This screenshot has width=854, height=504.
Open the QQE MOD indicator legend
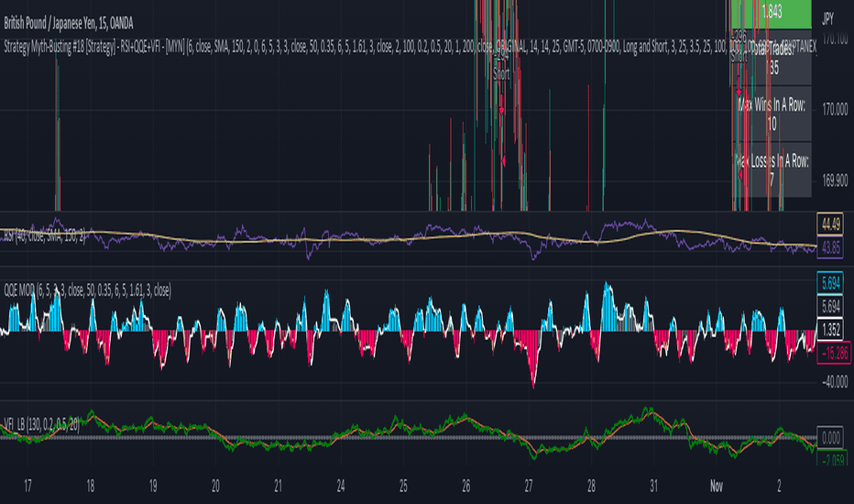(88, 290)
